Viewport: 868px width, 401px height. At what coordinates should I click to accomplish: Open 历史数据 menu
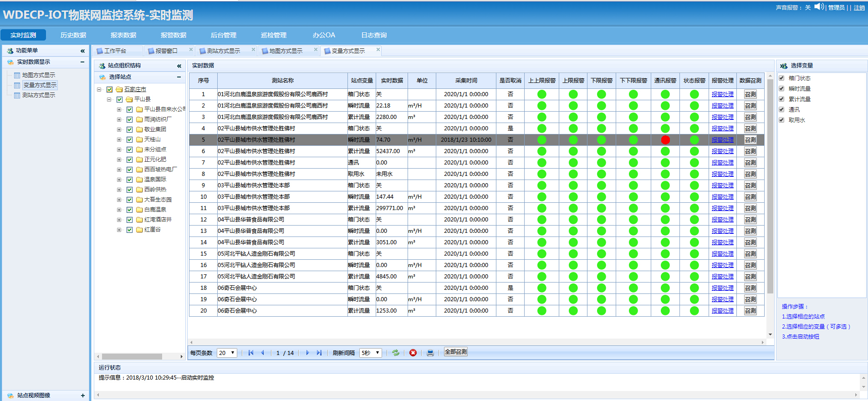click(x=73, y=35)
